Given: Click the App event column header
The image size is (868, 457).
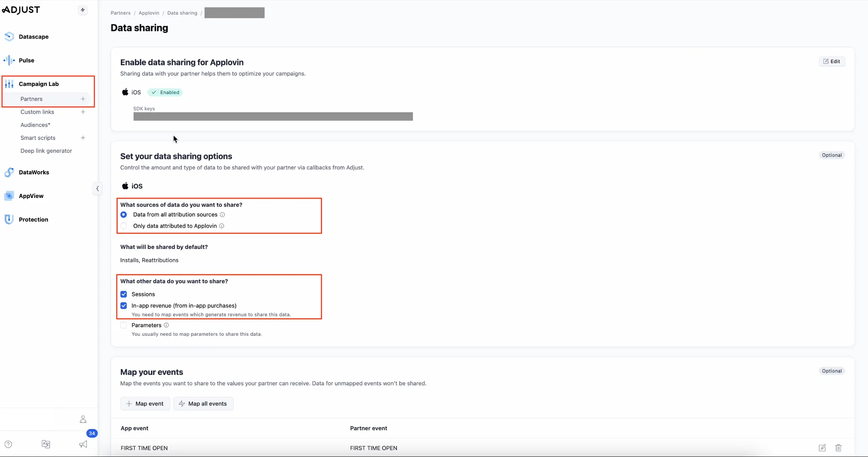Looking at the screenshot, I should pyautogui.click(x=134, y=428).
